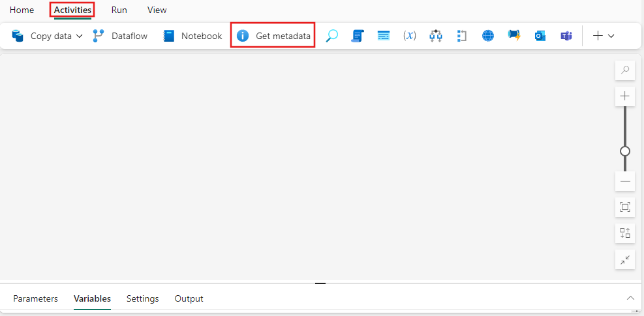Add the Office 365 Outlook activity
The height and width of the screenshot is (316, 644).
pyautogui.click(x=540, y=36)
